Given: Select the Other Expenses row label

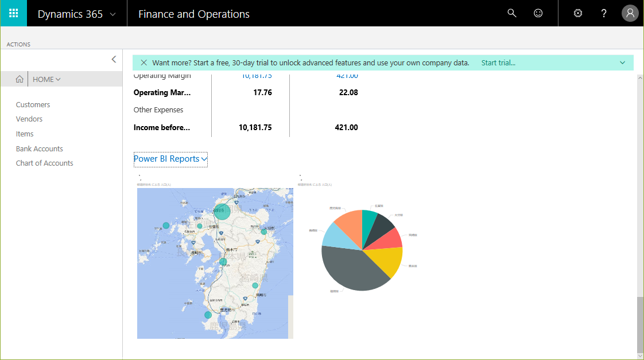Looking at the screenshot, I should 158,110.
